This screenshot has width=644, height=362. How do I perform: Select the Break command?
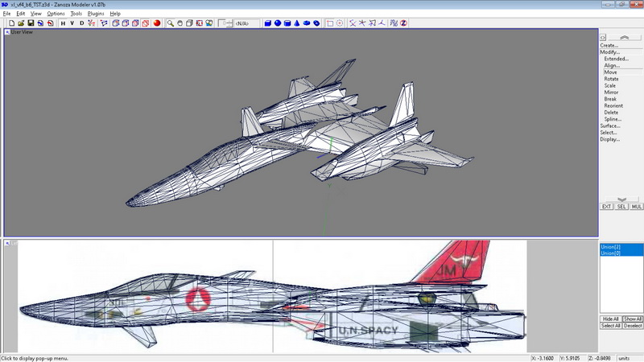point(610,99)
